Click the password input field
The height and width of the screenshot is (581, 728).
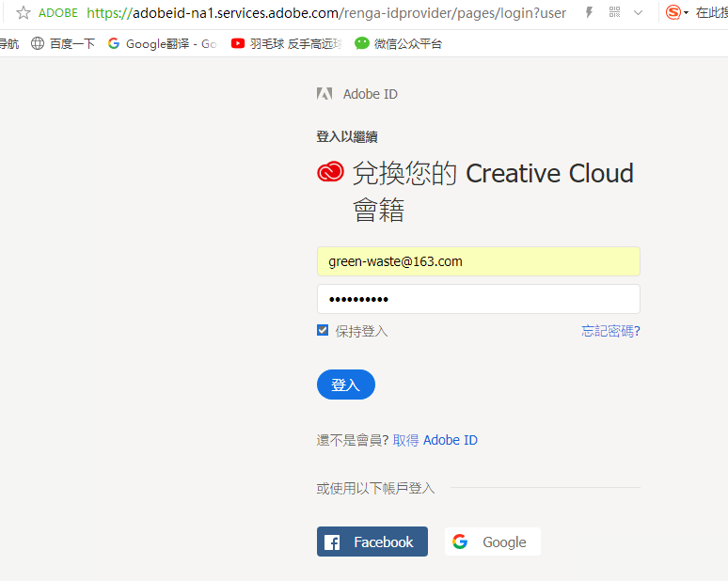pyautogui.click(x=479, y=299)
